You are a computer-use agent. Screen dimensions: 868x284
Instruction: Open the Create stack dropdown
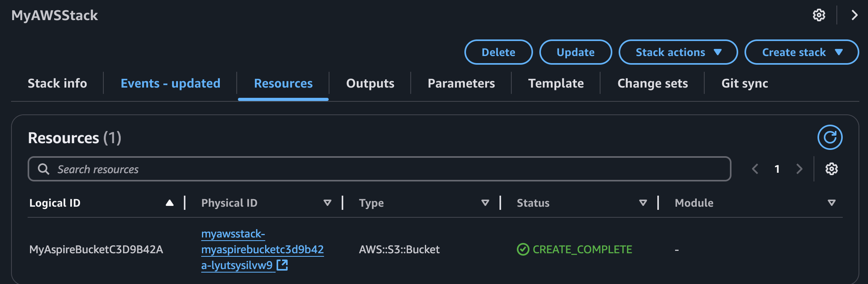point(801,52)
